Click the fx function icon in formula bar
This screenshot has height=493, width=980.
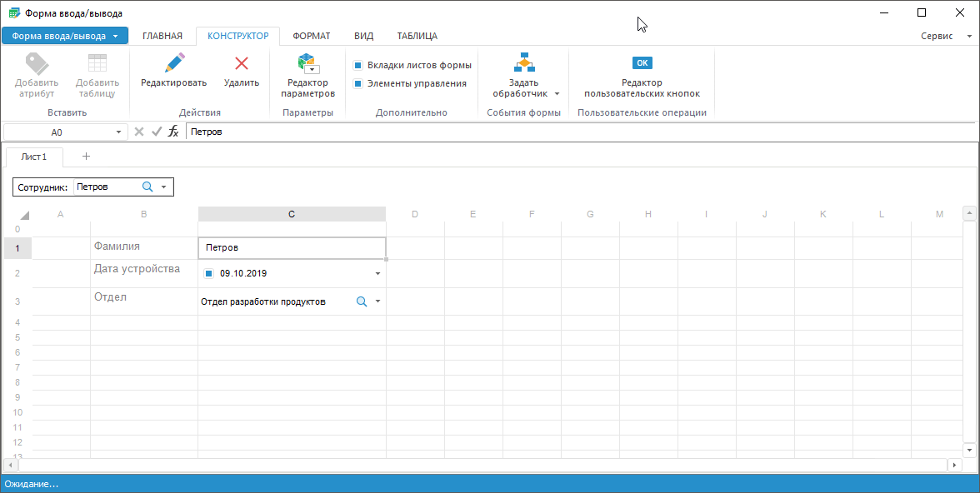coord(173,132)
